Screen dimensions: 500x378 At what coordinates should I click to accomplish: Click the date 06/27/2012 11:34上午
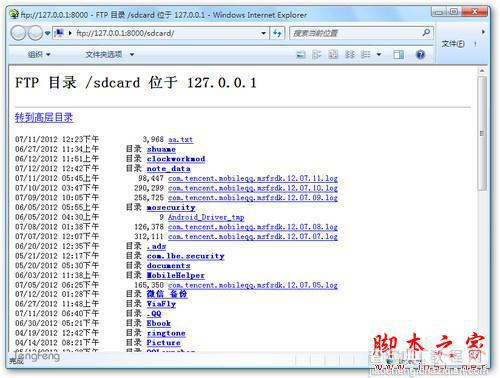coord(57,149)
